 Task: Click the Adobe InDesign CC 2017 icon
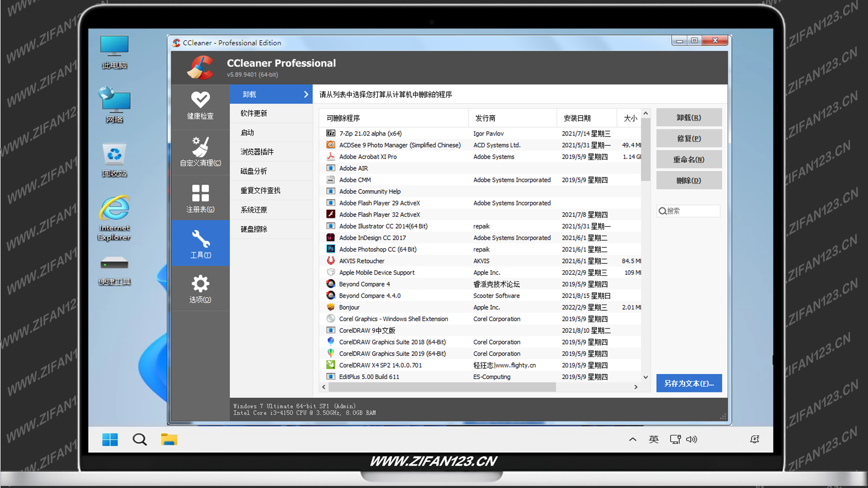tap(331, 238)
